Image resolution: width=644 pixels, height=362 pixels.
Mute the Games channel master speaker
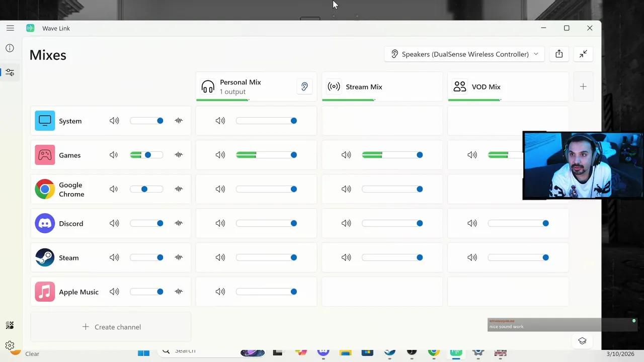[x=114, y=155]
